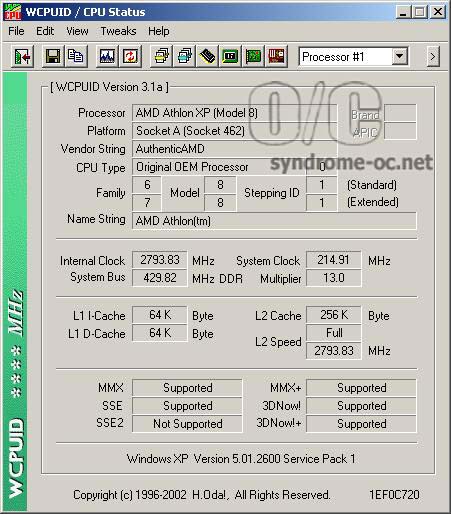Click the copyright H.Oda! text
451x514 pixels.
201,495
